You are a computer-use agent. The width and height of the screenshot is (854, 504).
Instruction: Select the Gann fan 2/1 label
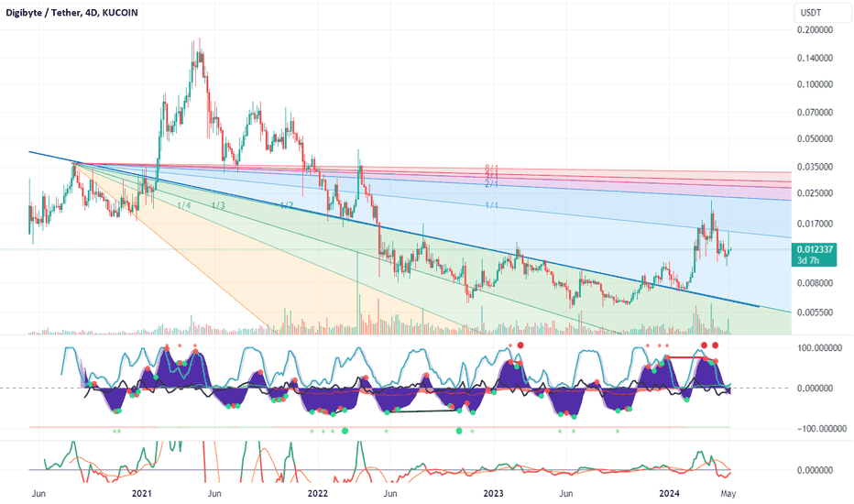pos(492,185)
